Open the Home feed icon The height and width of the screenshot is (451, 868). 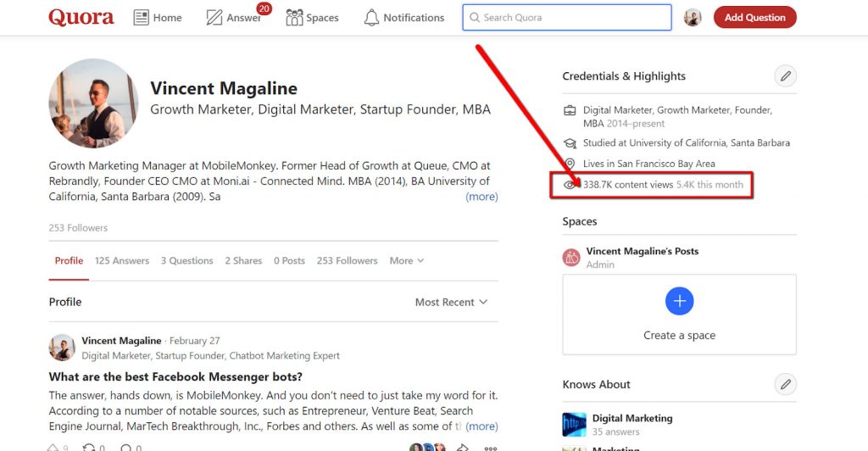[x=142, y=18]
